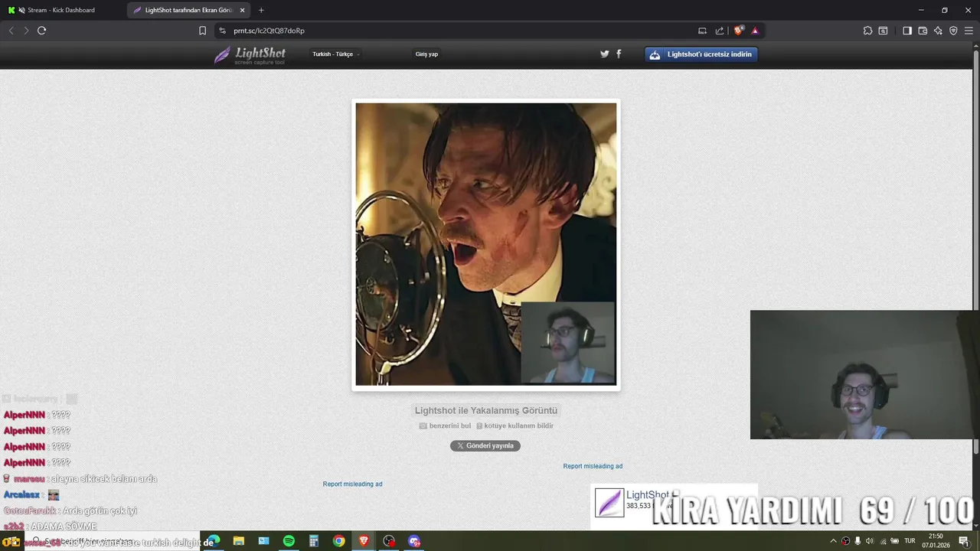The image size is (980, 551).
Task: Open Microsoft Edge from the taskbar
Action: (214, 541)
